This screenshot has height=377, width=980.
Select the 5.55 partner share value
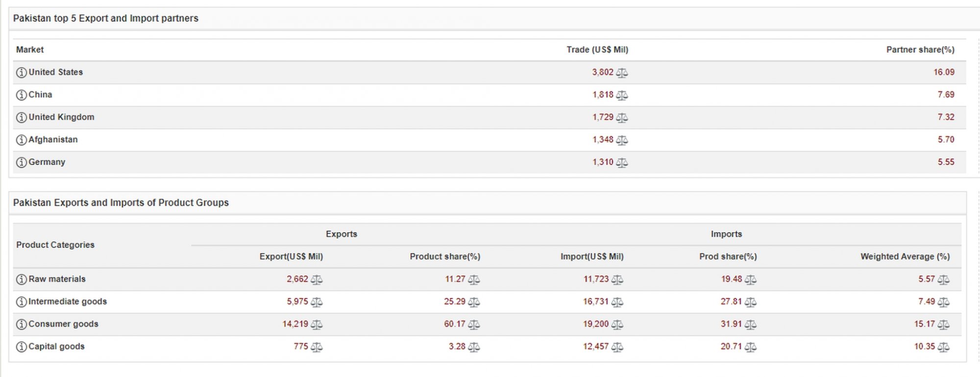[946, 162]
